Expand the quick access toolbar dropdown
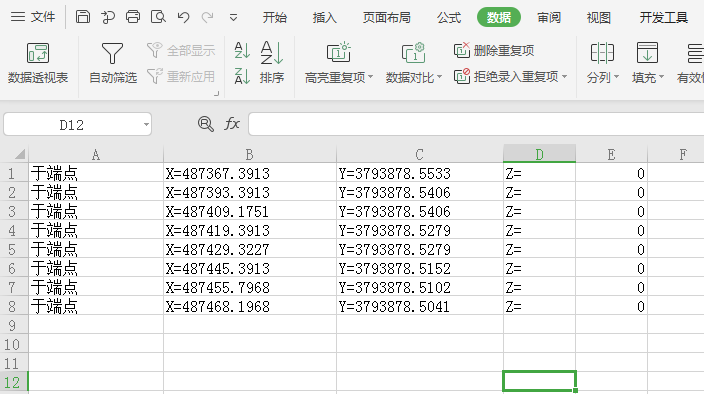The image size is (704, 394). tap(233, 18)
